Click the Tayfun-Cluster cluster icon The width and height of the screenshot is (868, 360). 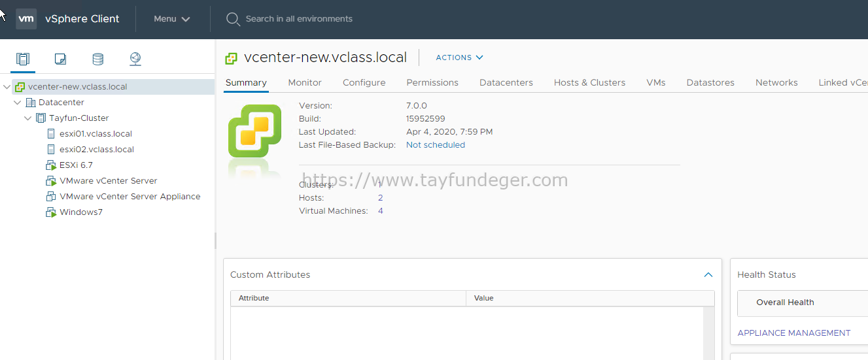tap(41, 118)
